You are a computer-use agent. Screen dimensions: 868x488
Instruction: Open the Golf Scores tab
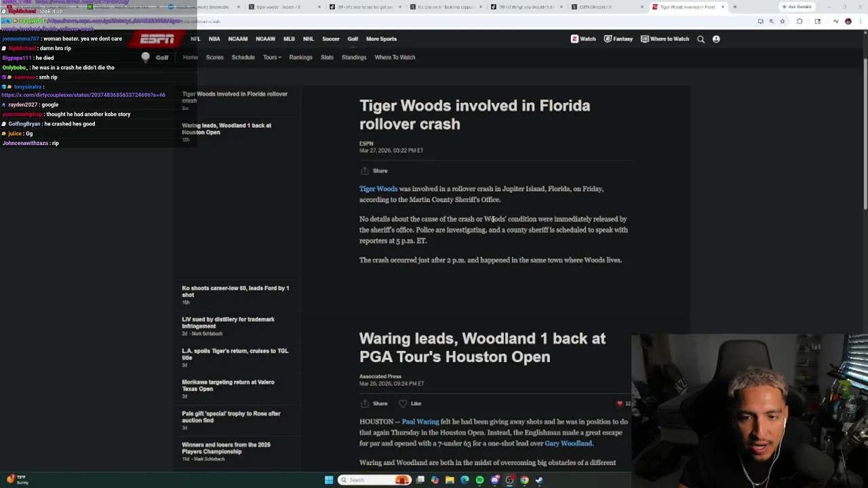click(214, 57)
